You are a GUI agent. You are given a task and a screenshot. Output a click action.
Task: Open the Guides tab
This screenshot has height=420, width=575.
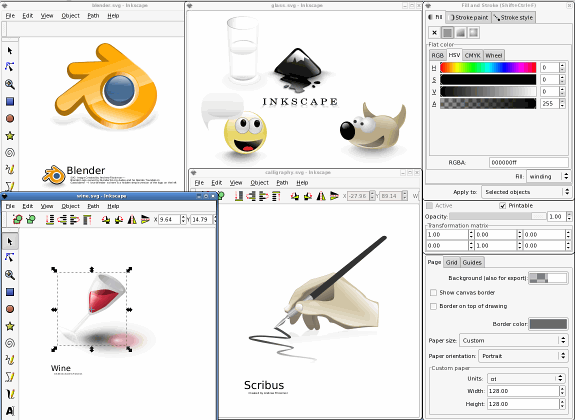pos(472,262)
